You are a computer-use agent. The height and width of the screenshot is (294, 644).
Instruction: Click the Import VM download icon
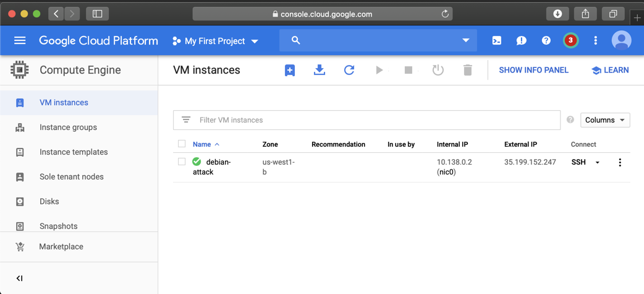[320, 71]
